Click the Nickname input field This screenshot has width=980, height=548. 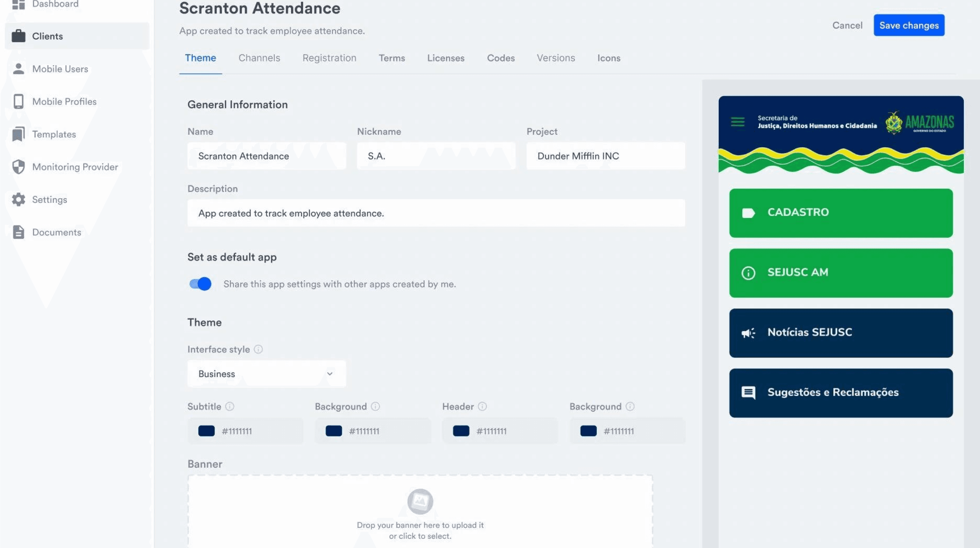coord(435,156)
